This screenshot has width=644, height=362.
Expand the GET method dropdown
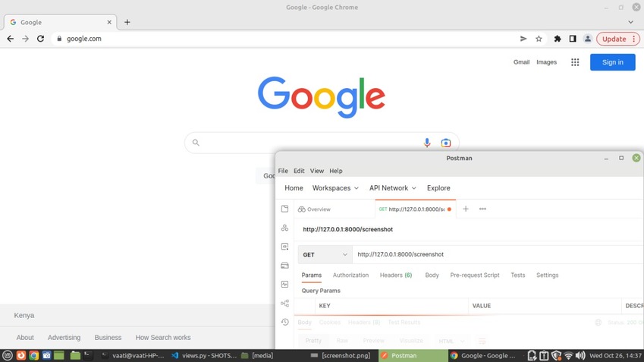click(325, 255)
